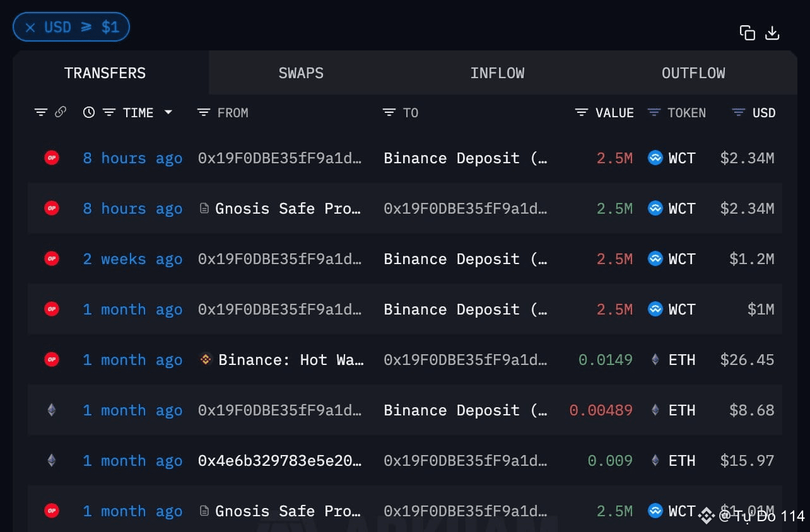Select the TRANSFERS tab
Image resolution: width=810 pixels, height=532 pixels.
pyautogui.click(x=105, y=73)
